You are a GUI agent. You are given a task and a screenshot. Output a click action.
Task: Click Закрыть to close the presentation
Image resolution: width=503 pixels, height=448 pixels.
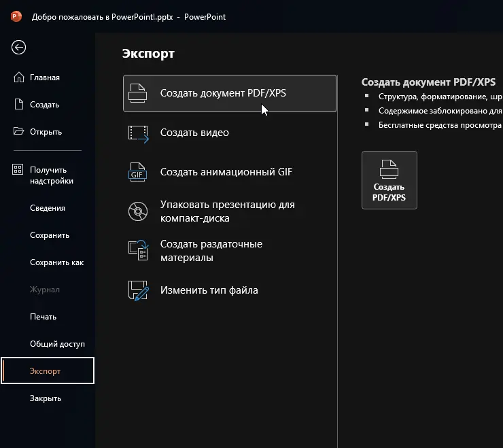46,398
